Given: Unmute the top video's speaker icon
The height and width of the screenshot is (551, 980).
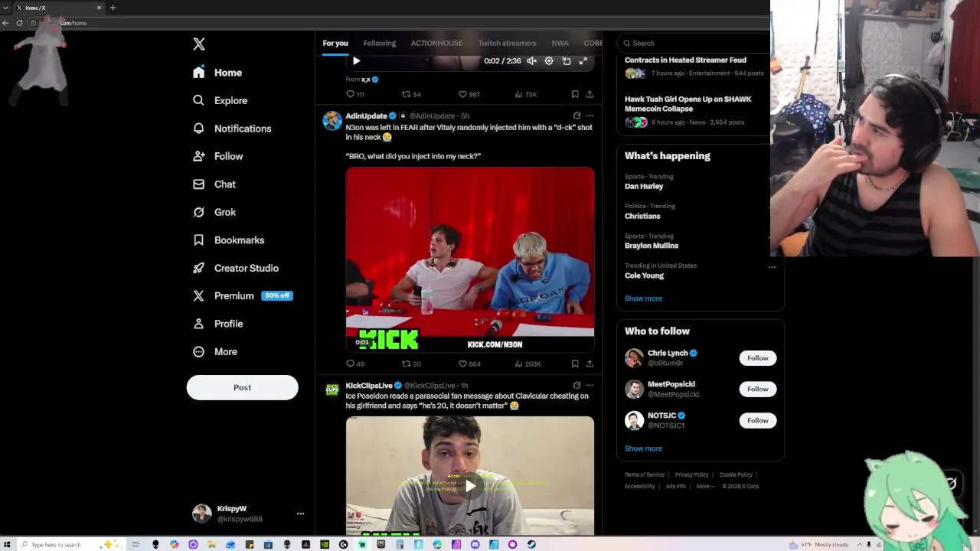Looking at the screenshot, I should pos(532,61).
